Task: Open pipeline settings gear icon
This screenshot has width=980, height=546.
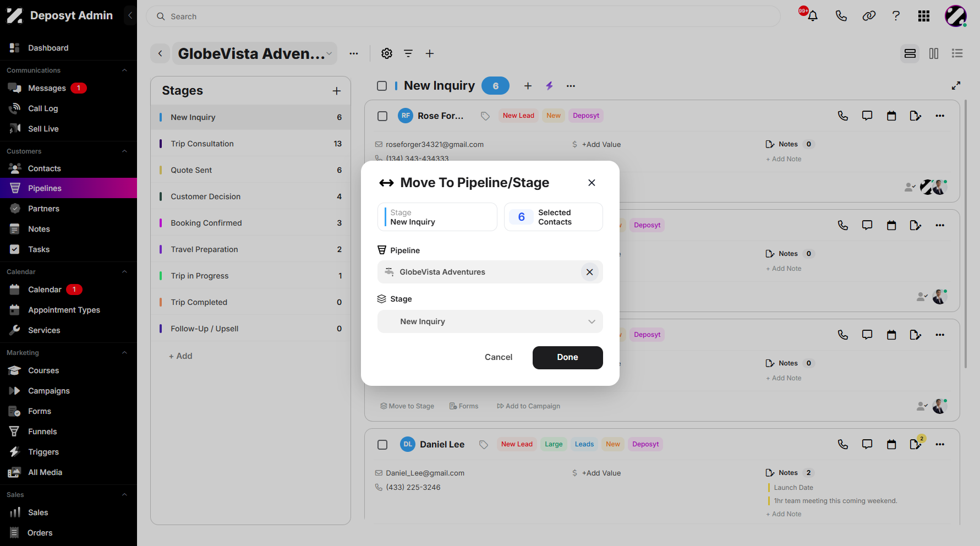Action: [387, 53]
